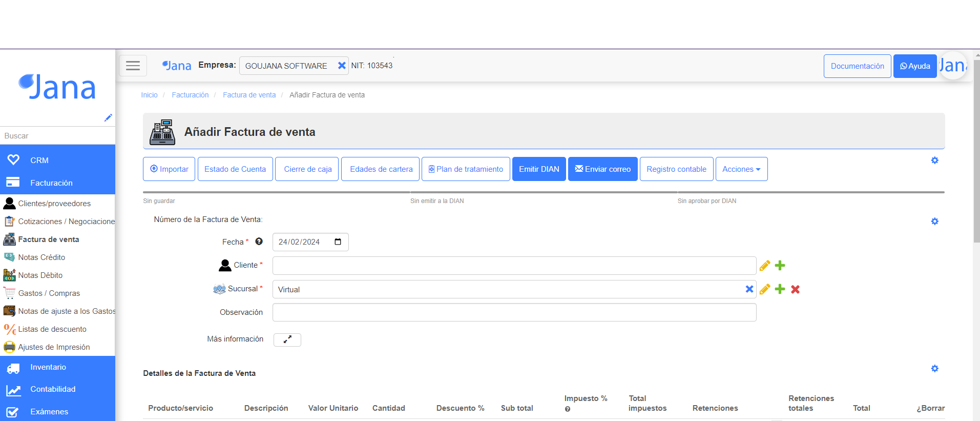Screen dimensions: 980x421
Task: Toggle the hamburger sidebar menu
Action: click(x=133, y=66)
